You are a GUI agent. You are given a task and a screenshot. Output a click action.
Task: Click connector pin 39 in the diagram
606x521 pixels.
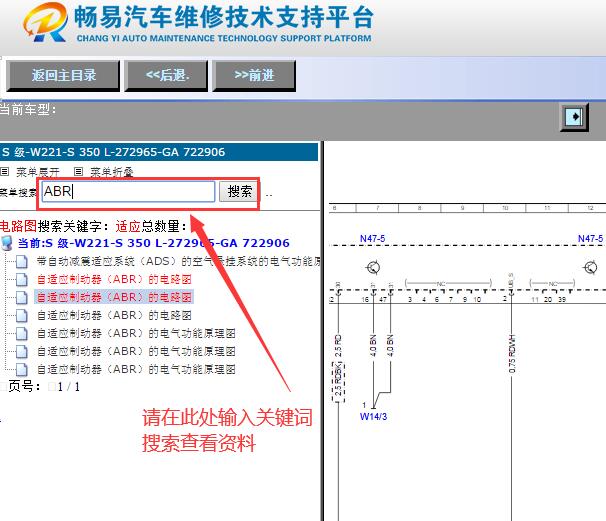pos(562,300)
